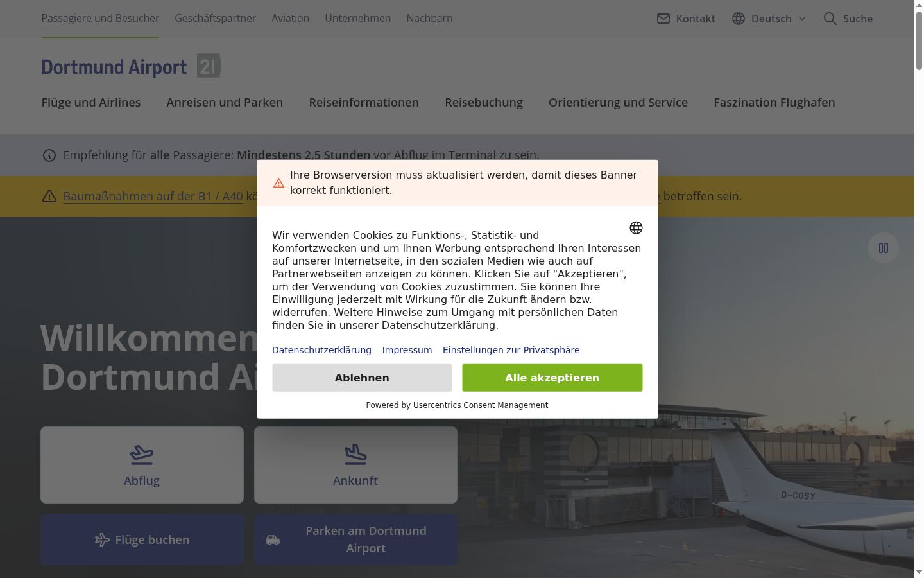Select the Passagiere und Besucher tab
The width and height of the screenshot is (924, 578).
click(x=100, y=19)
